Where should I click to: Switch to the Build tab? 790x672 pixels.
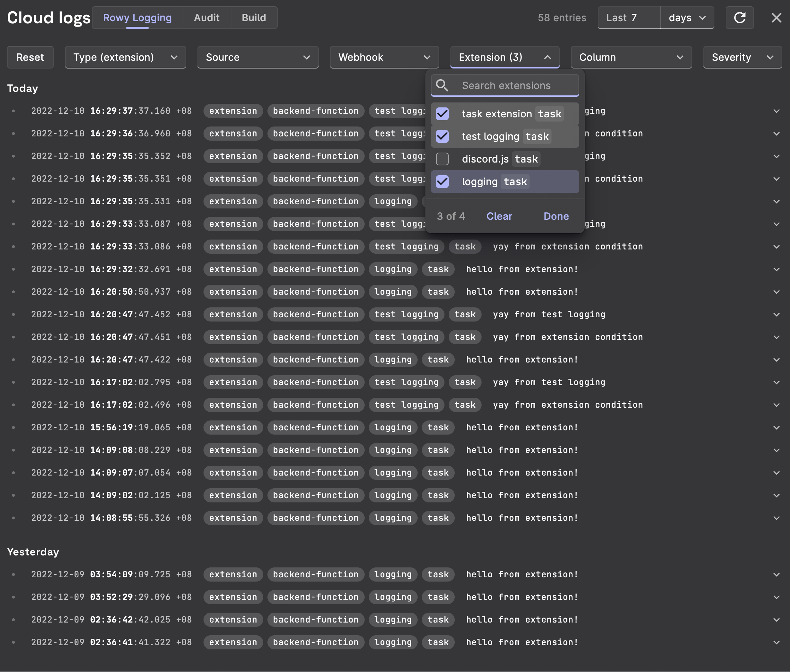(254, 18)
